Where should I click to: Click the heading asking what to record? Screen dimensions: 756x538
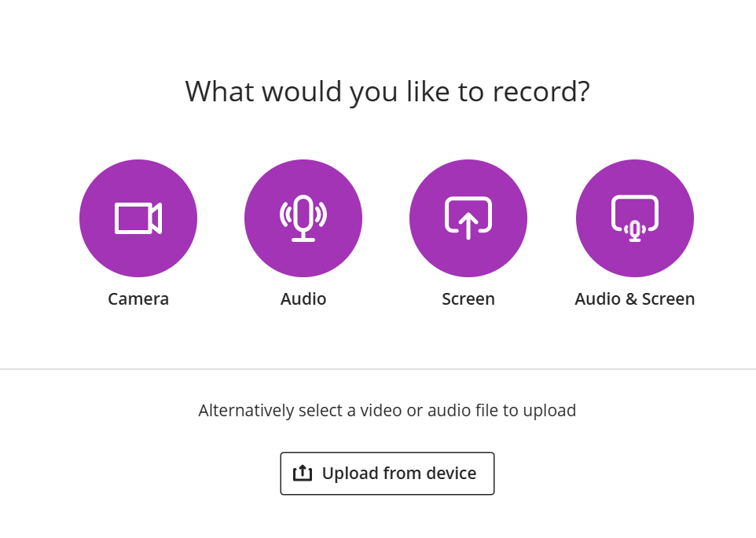387,91
